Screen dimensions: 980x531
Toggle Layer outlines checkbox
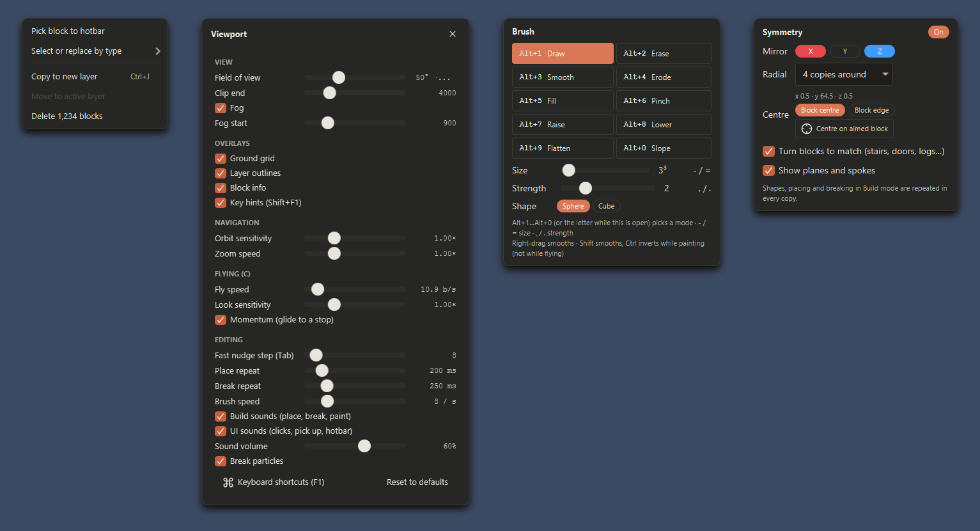click(x=221, y=173)
